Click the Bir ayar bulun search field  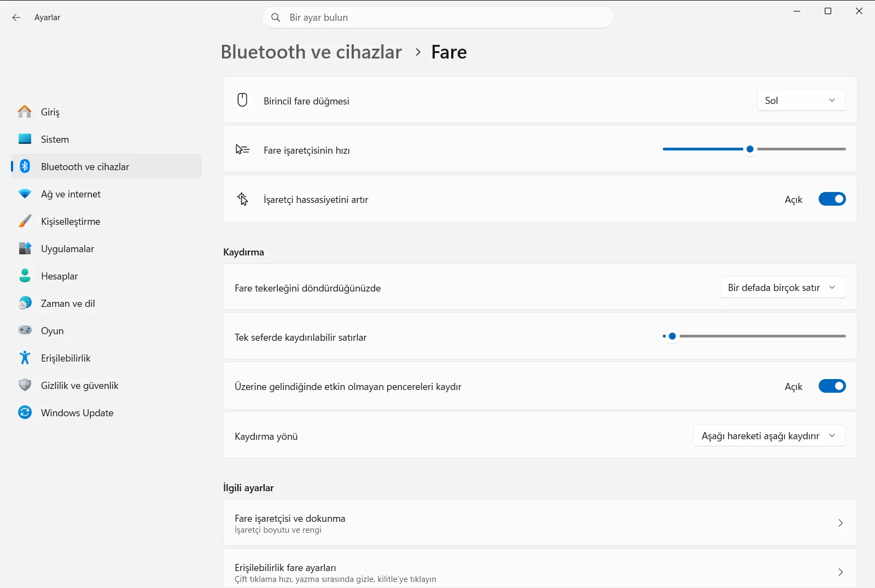437,18
